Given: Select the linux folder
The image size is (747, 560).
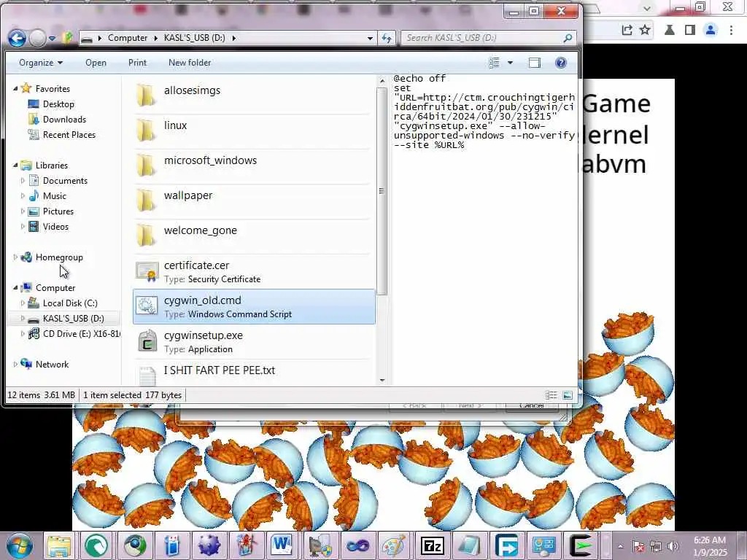Looking at the screenshot, I should pos(253,131).
